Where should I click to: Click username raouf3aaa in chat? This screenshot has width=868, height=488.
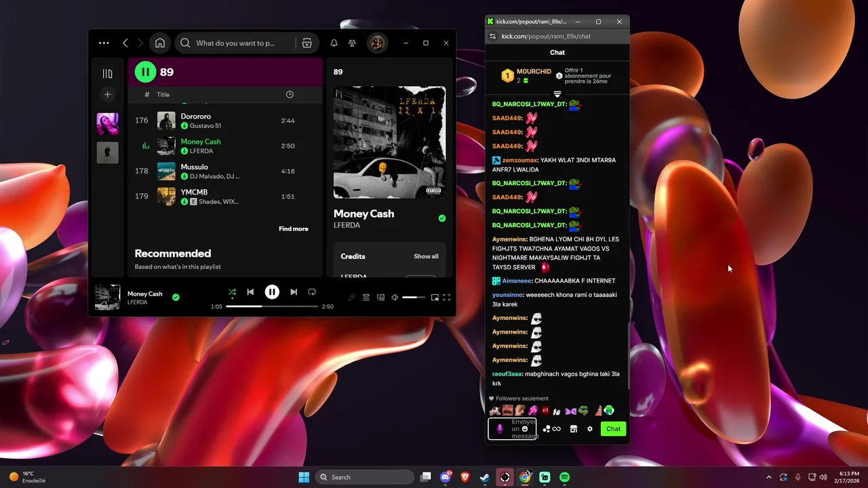[x=507, y=374]
